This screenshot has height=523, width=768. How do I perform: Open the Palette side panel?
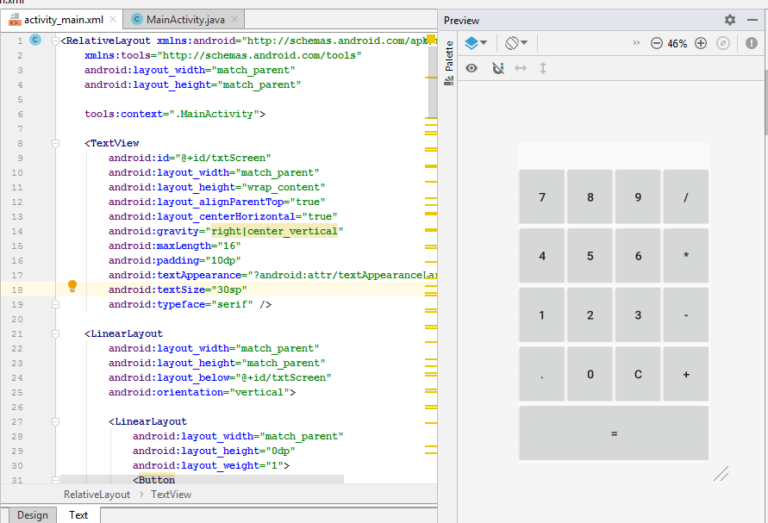[x=448, y=57]
